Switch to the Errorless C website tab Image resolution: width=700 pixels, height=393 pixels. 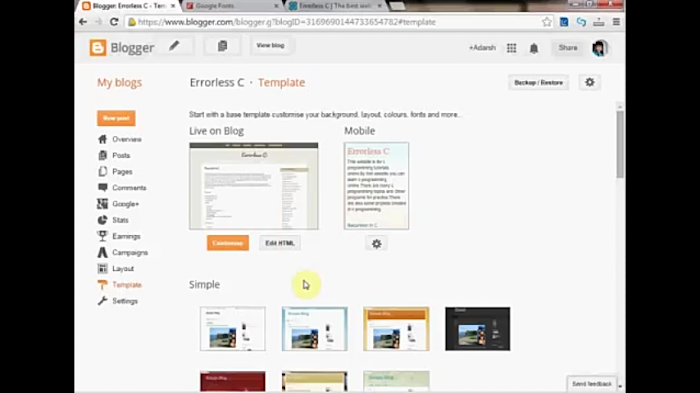click(x=336, y=6)
